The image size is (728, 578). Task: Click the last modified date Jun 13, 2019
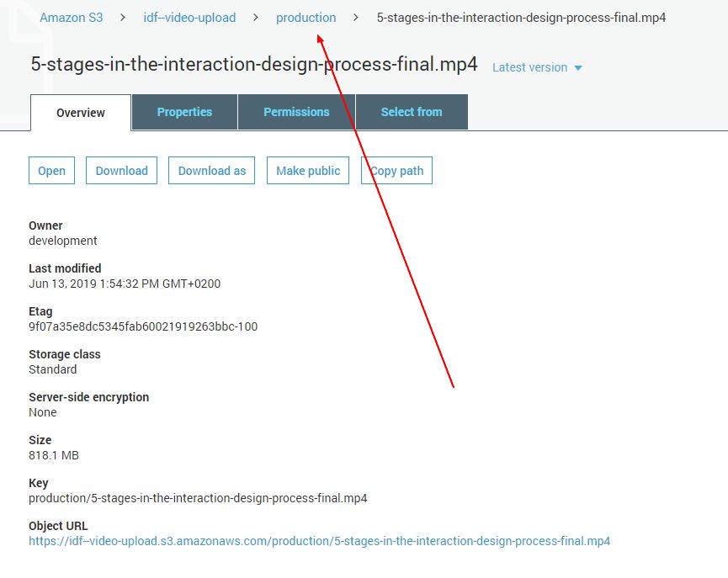coord(125,284)
